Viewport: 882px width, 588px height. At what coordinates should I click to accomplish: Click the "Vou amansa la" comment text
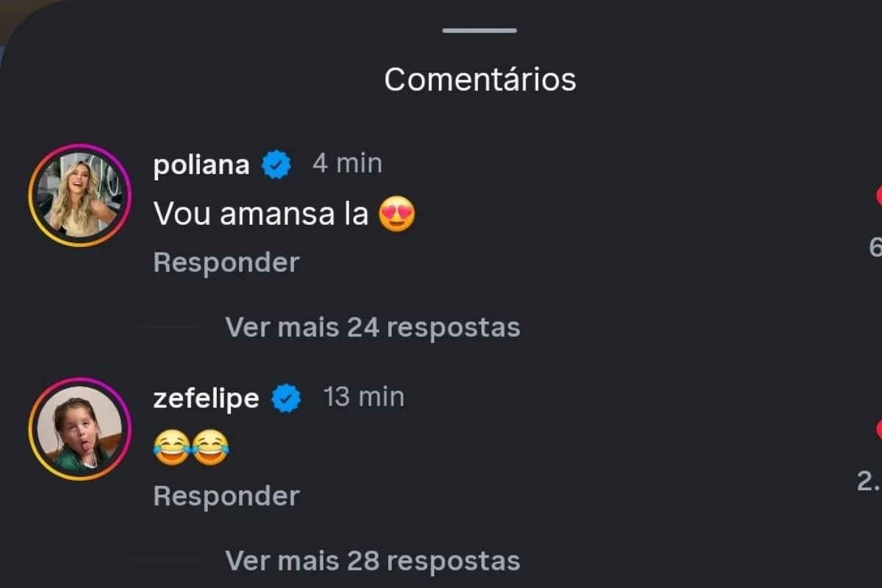coord(261,215)
